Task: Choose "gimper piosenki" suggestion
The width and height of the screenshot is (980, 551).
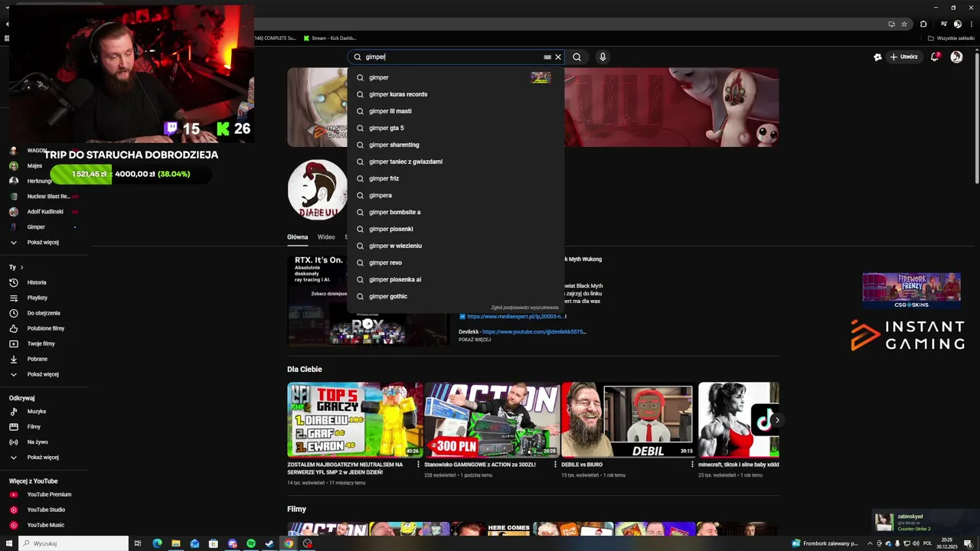Action: point(456,229)
